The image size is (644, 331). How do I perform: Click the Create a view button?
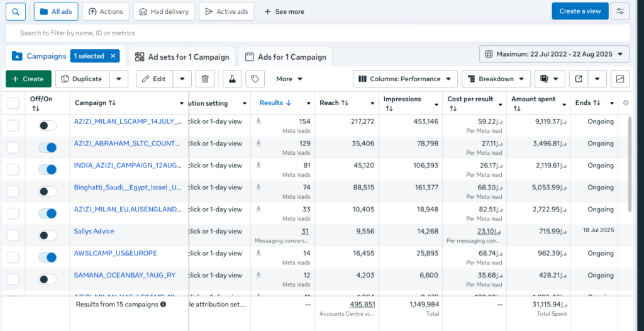[x=580, y=11]
